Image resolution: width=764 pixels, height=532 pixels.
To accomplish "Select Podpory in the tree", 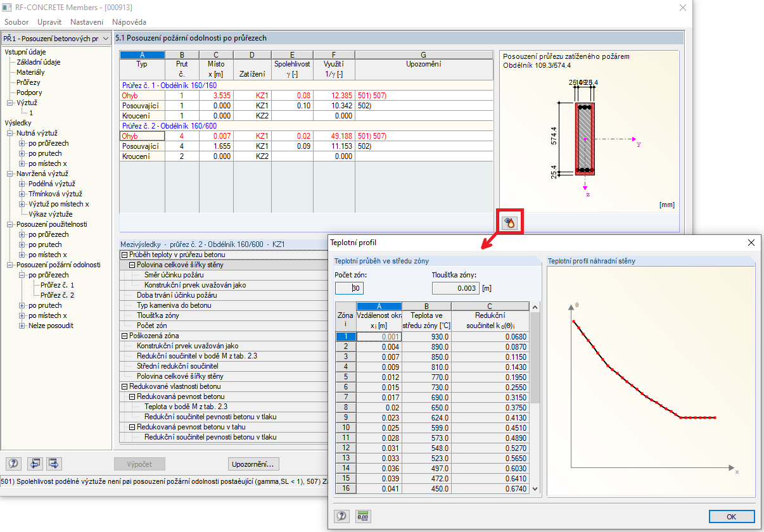I will 29,92.
